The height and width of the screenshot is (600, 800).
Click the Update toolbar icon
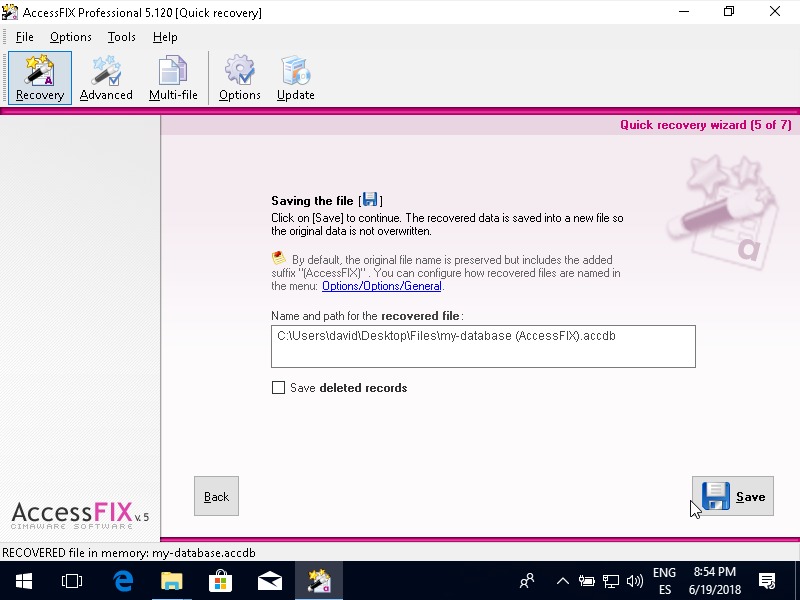click(295, 78)
